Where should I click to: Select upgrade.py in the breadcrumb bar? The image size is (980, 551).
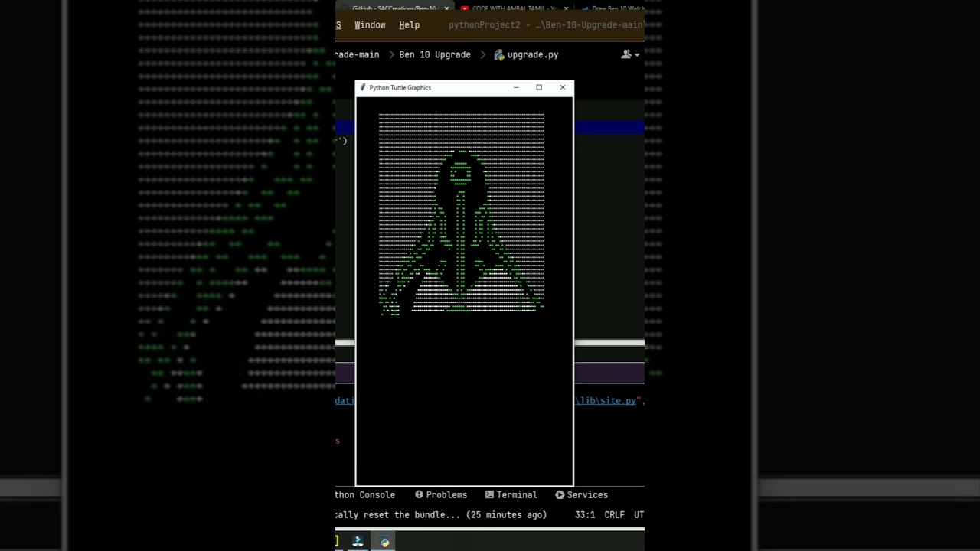point(533,54)
